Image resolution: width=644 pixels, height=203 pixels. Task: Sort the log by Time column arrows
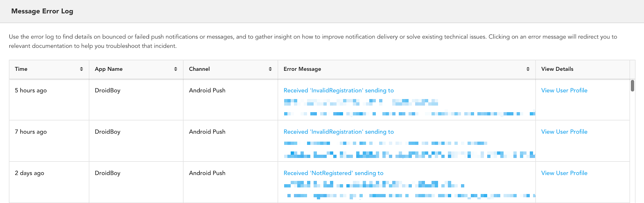tap(81, 69)
